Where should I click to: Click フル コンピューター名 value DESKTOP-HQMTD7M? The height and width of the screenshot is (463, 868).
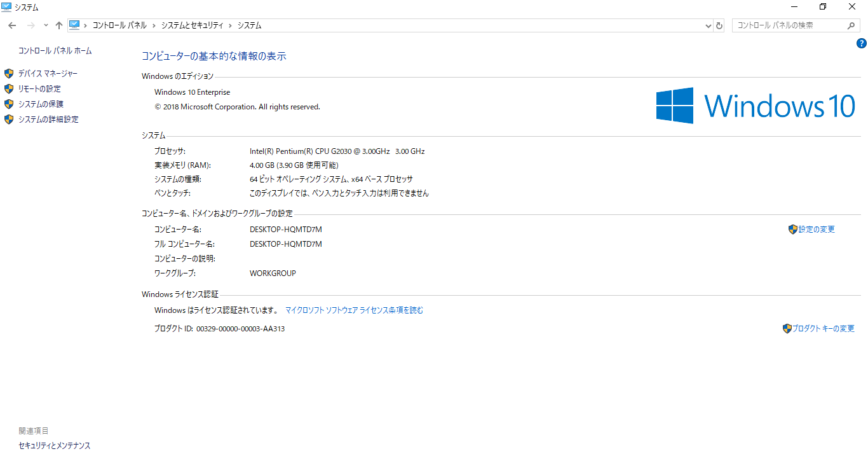[285, 244]
